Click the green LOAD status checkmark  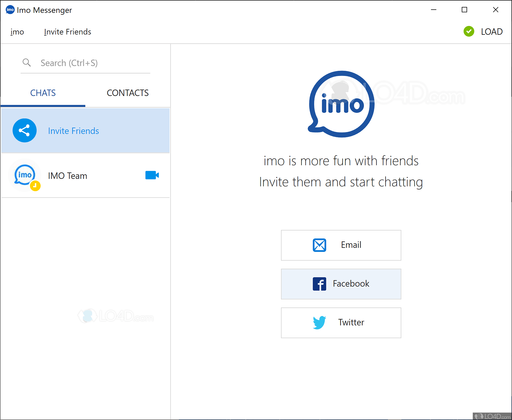coord(468,32)
